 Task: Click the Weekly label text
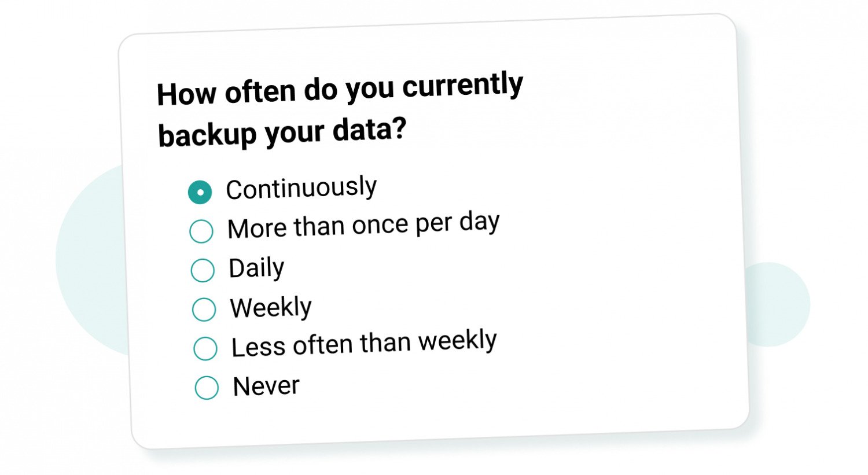pyautogui.click(x=270, y=307)
